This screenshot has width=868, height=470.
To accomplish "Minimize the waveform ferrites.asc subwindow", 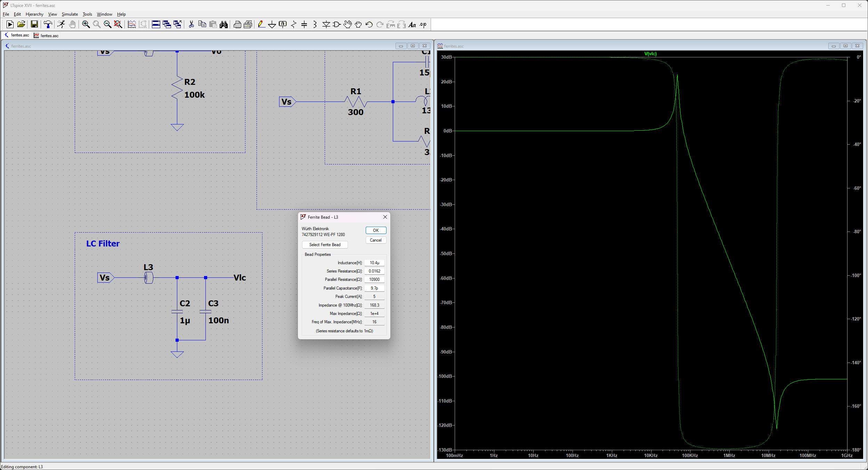I will coord(834,46).
